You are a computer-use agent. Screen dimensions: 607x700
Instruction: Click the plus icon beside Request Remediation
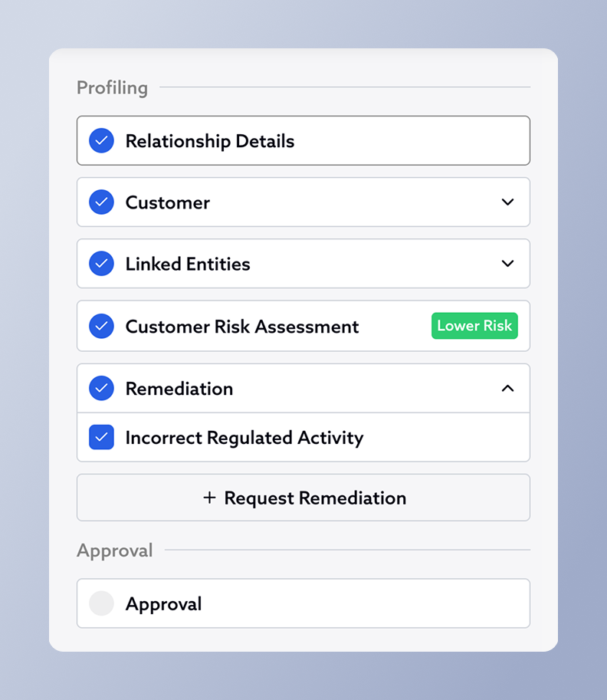pyautogui.click(x=209, y=498)
